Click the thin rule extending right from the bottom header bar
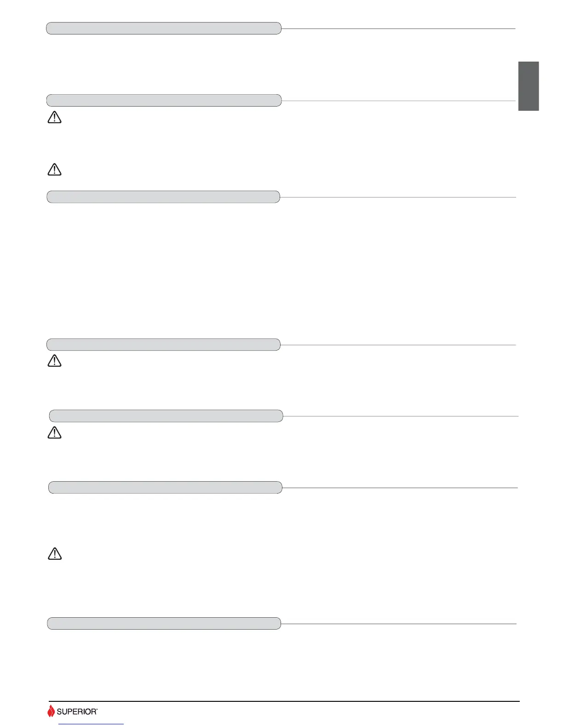 click(398, 624)
